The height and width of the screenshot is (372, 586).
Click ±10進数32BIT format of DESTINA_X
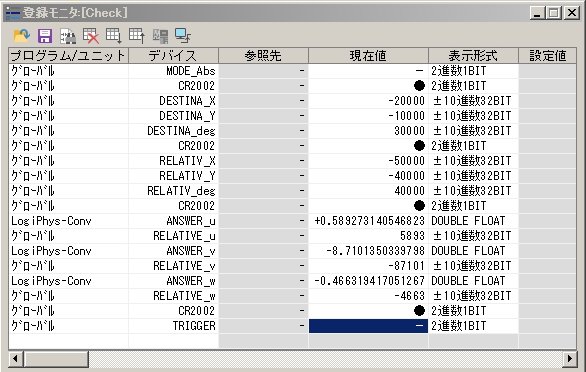[x=473, y=101]
